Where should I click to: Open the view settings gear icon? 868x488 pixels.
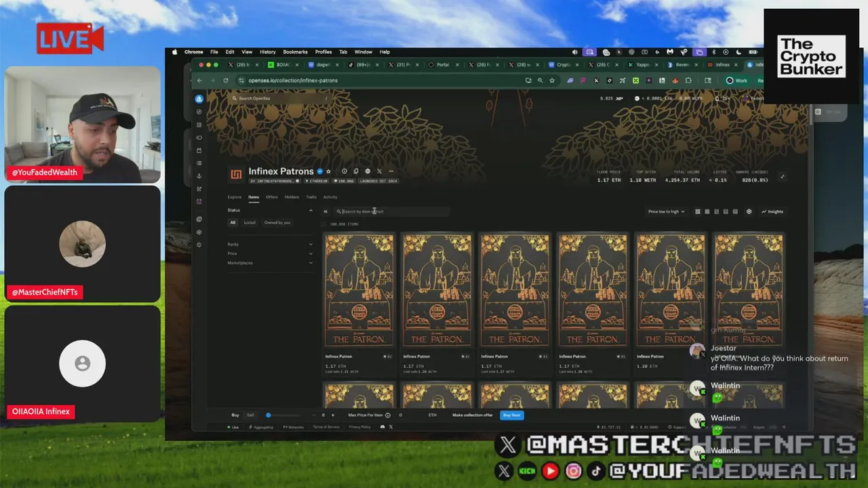pyautogui.click(x=749, y=211)
